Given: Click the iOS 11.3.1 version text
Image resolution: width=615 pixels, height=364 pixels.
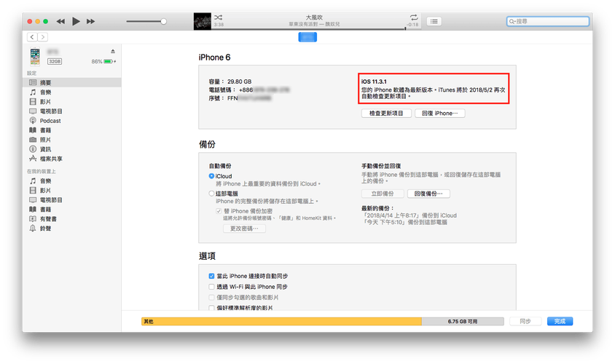Looking at the screenshot, I should 374,82.
